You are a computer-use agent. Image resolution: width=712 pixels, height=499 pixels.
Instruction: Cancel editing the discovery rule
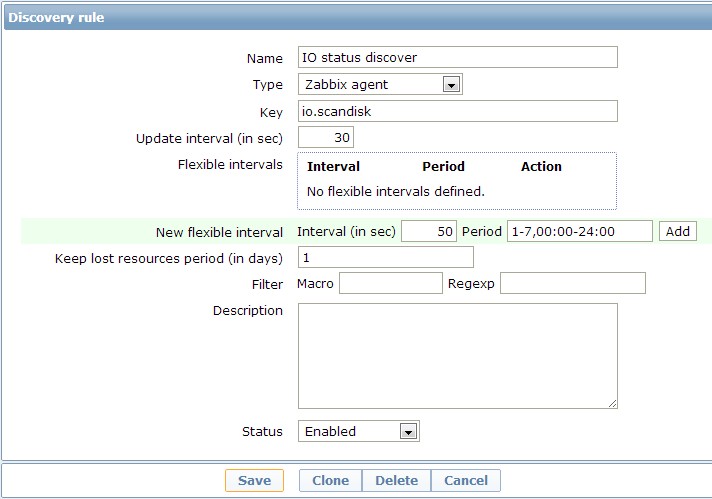coord(466,480)
